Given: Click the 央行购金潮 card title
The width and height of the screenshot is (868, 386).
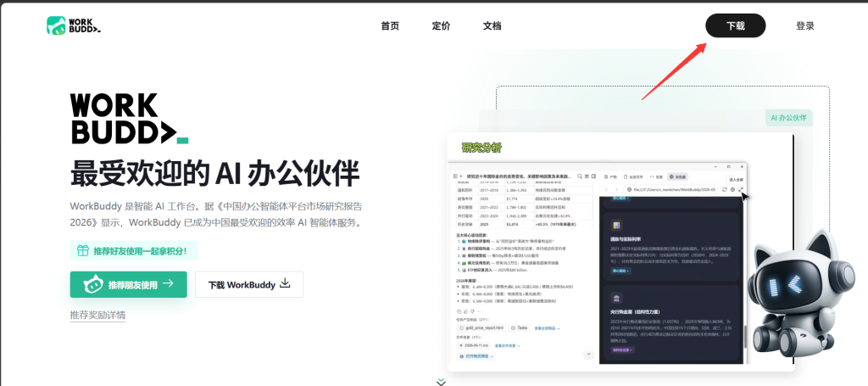Looking at the screenshot, I should (636, 312).
